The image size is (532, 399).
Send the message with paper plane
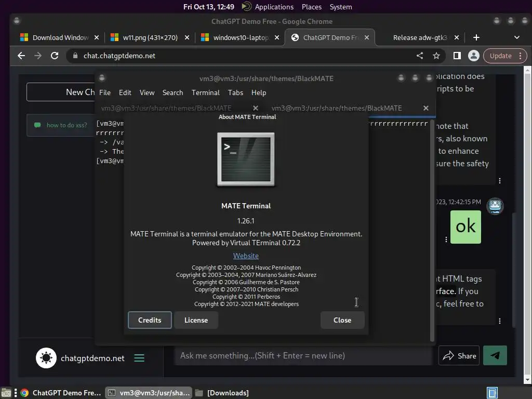click(x=495, y=355)
